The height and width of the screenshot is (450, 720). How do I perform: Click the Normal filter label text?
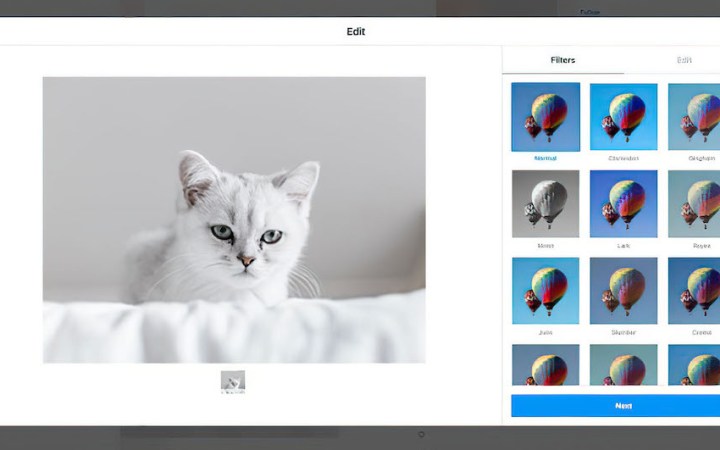tap(546, 158)
